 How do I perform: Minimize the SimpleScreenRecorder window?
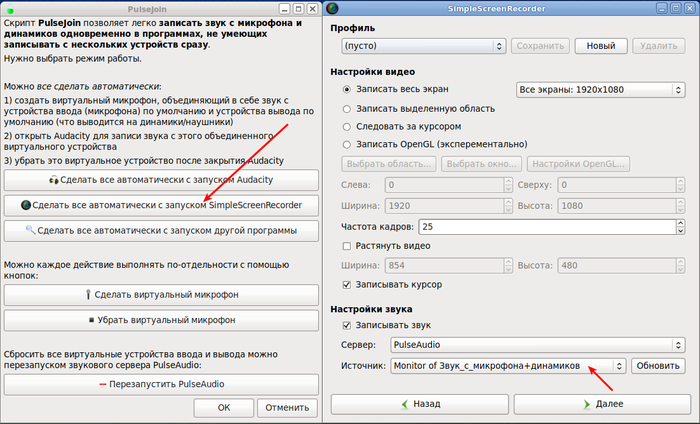coord(662,8)
